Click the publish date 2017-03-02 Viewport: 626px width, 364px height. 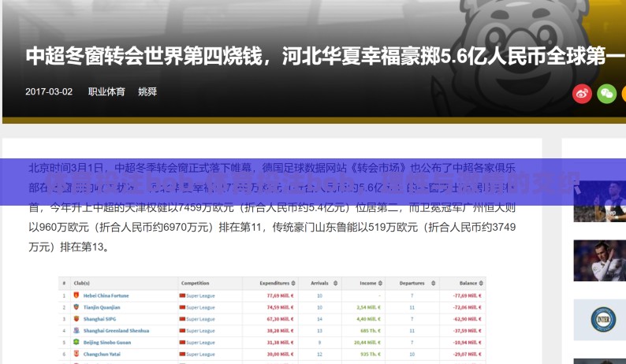click(x=49, y=92)
